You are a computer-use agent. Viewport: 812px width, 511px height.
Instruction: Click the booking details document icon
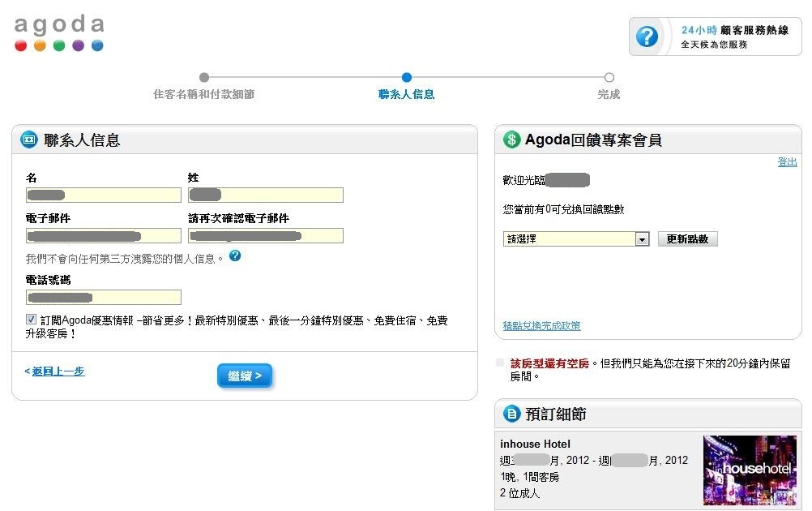pyautogui.click(x=511, y=414)
